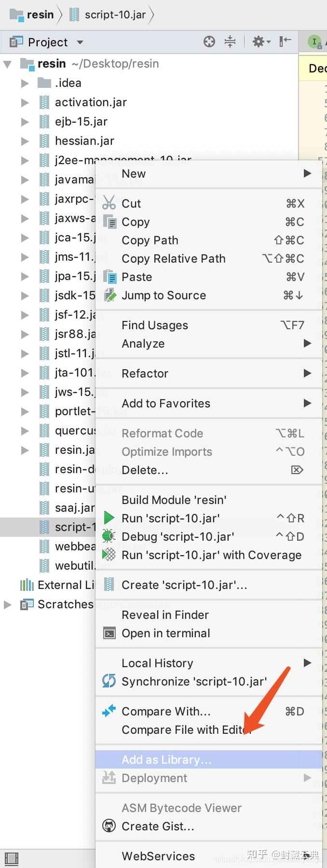Click the Cut scissors icon
The image size is (327, 868).
point(109,203)
